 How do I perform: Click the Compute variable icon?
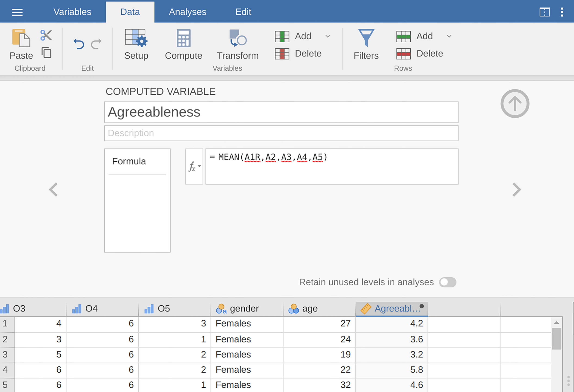tap(184, 38)
